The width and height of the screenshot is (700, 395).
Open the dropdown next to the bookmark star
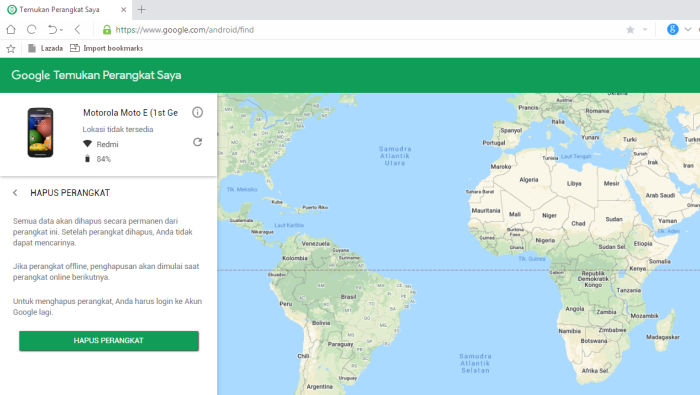pos(645,29)
